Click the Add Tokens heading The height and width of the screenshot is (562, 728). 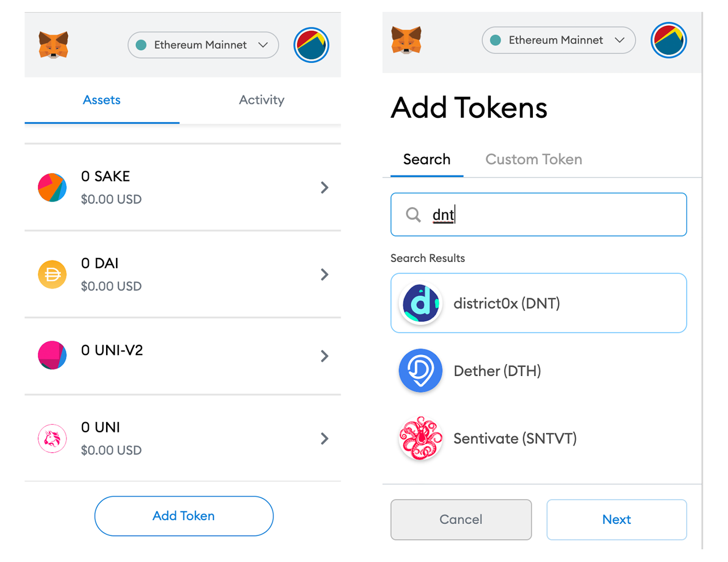[469, 108]
